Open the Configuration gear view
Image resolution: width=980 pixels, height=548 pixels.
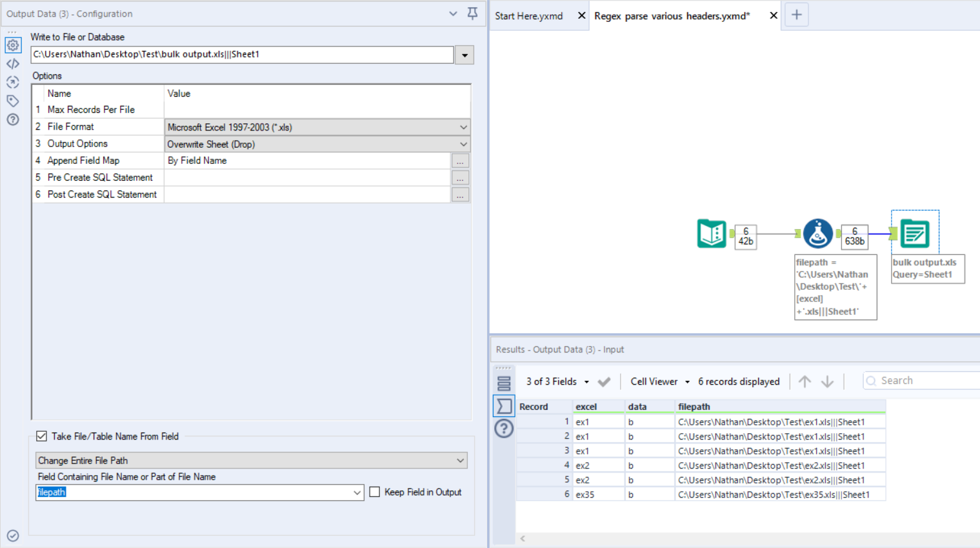pyautogui.click(x=13, y=45)
